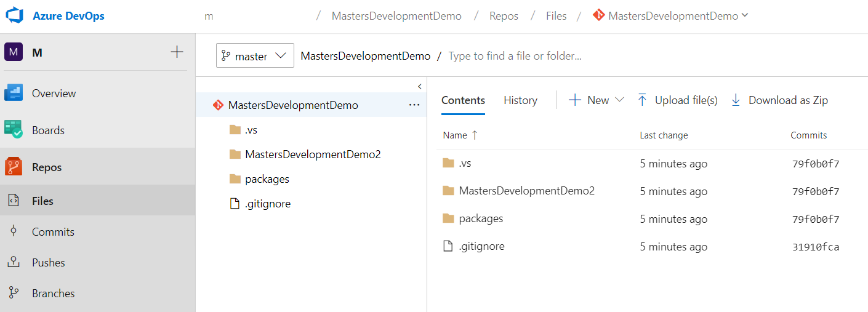Click packages folder icon in tree
The image size is (868, 312).
235,178
